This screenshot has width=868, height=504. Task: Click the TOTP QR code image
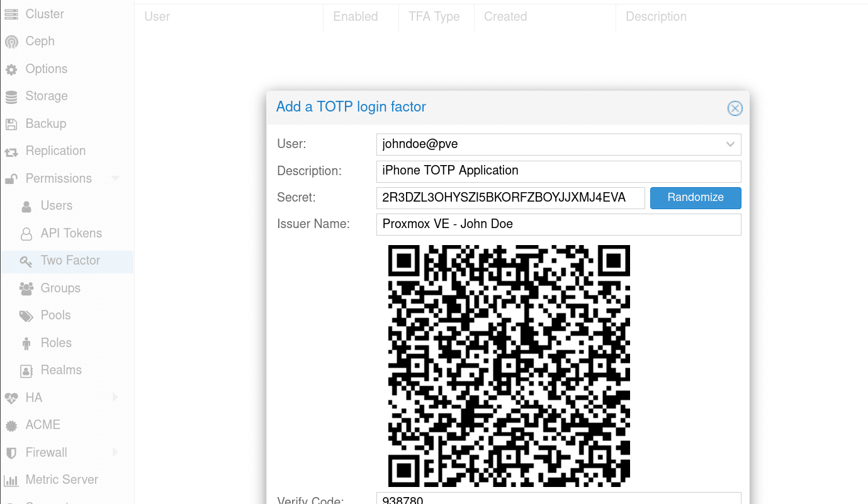coord(509,366)
